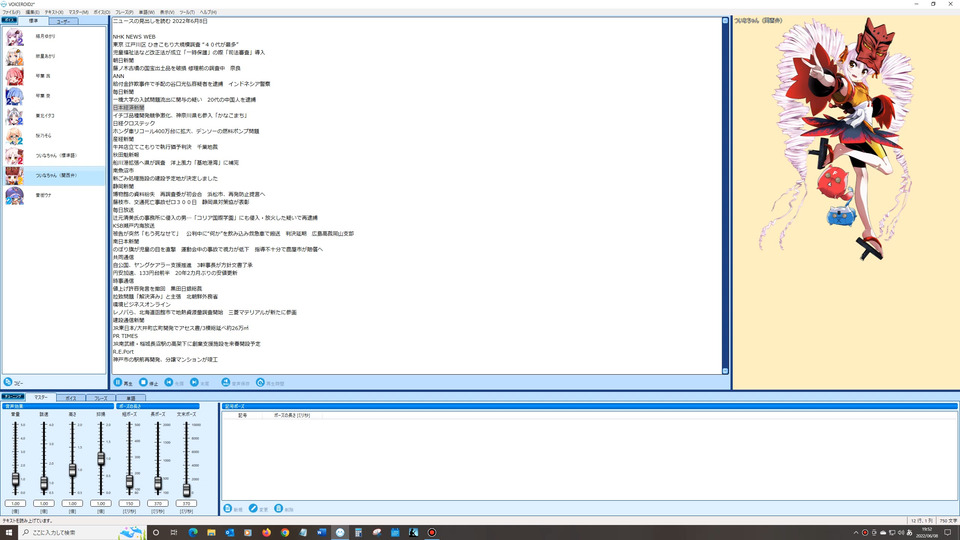Select ついなちゃん（標準語）voice avatar
The image size is (960, 540).
[14, 156]
